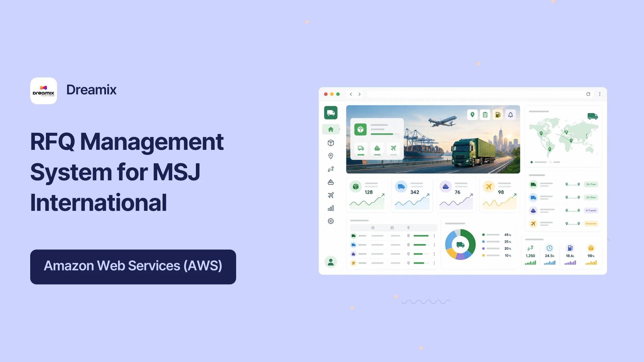Viewport: 644px width, 362px height.
Task: Click the donut chart truck center
Action: pos(460,245)
